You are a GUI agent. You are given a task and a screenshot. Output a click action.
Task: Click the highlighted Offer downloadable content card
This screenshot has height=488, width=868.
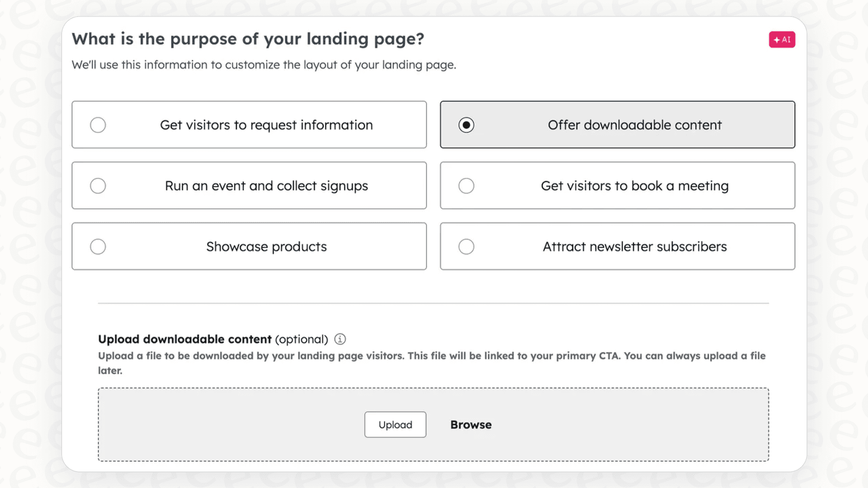click(617, 124)
